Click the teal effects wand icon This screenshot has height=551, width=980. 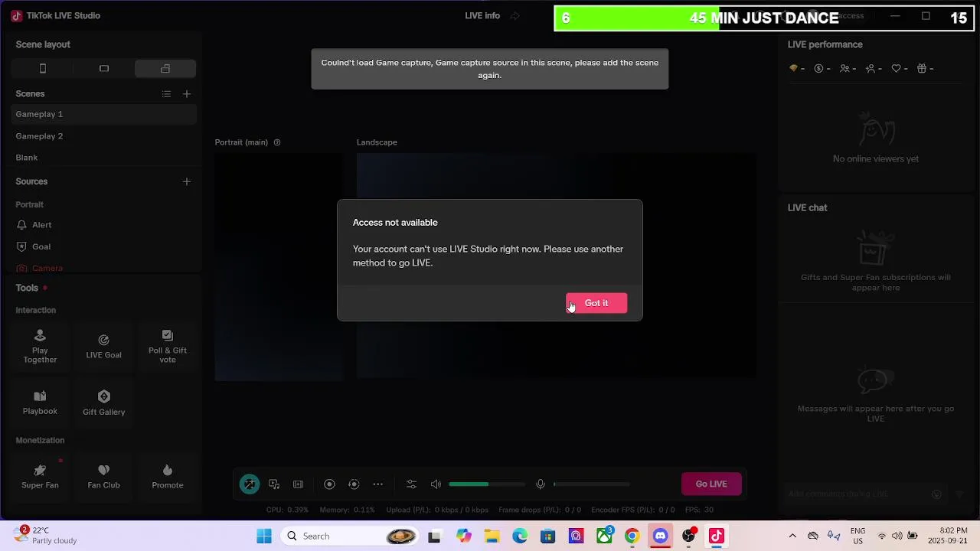(250, 484)
